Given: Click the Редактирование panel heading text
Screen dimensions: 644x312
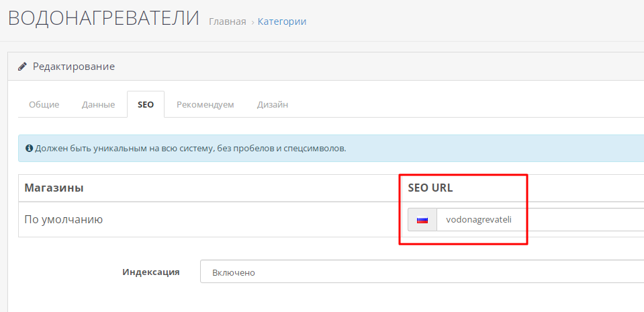Looking at the screenshot, I should [73, 66].
